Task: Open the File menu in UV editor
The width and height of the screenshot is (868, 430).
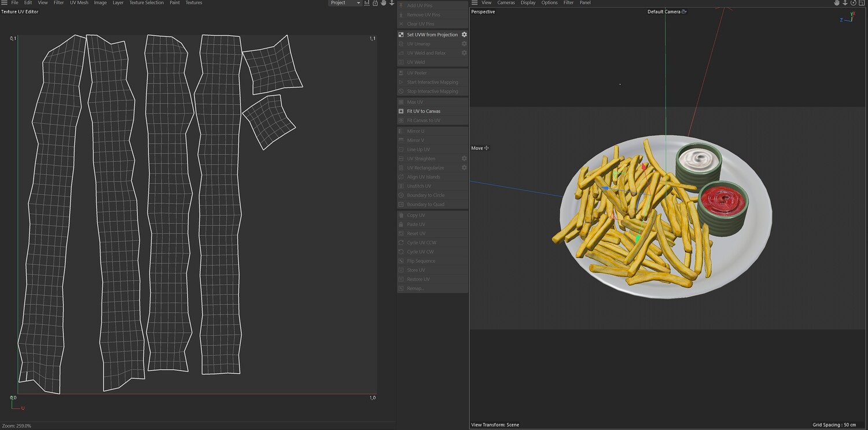Action: [15, 3]
